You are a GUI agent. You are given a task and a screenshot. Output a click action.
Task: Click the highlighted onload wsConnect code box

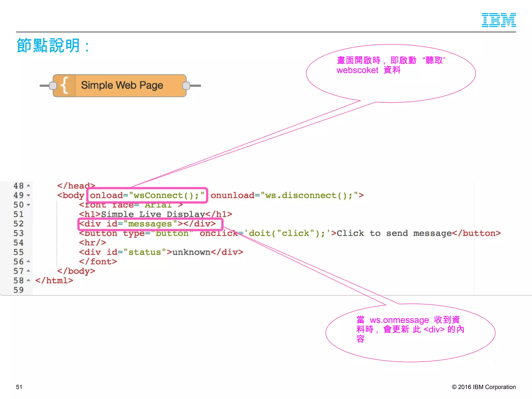147,195
